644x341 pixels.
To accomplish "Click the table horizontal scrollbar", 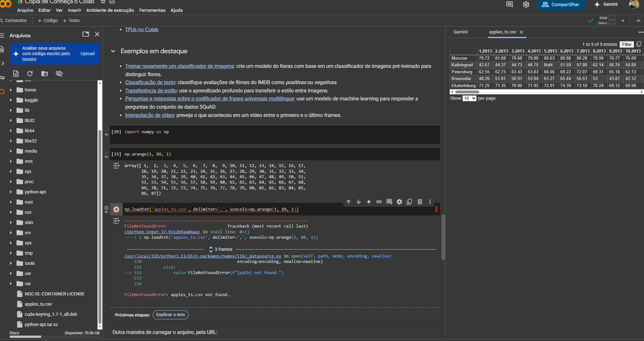I will coord(467,92).
